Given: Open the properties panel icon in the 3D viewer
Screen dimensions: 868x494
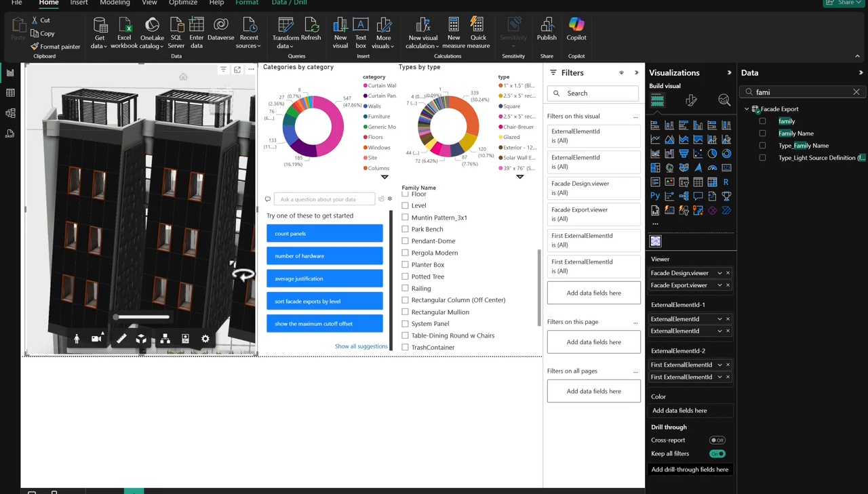Looking at the screenshot, I should (x=185, y=338).
